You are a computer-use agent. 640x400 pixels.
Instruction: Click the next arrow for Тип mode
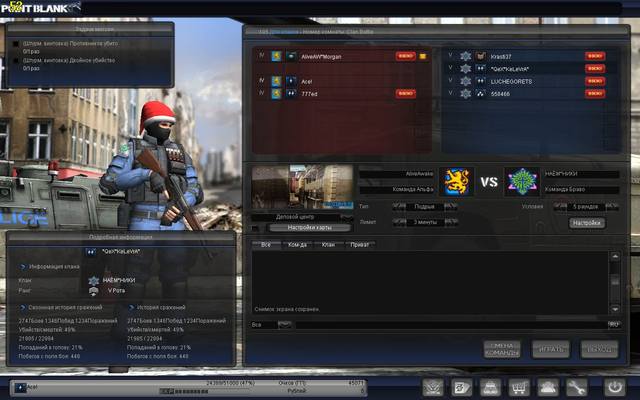(x=451, y=207)
